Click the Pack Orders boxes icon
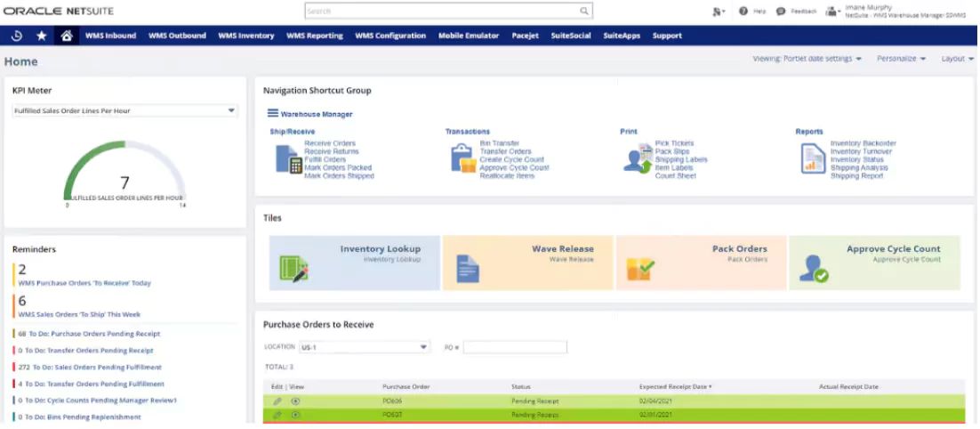Screen dimensions: 980x429 [640, 270]
